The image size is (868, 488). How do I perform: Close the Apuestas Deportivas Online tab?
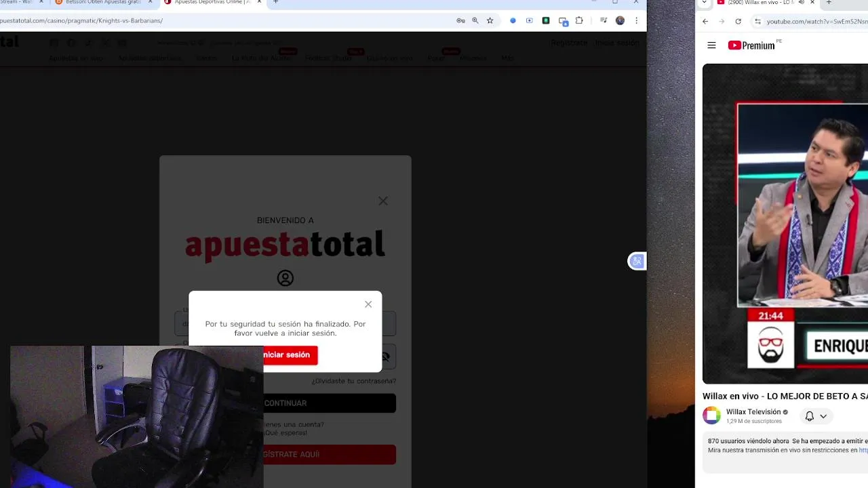(259, 2)
